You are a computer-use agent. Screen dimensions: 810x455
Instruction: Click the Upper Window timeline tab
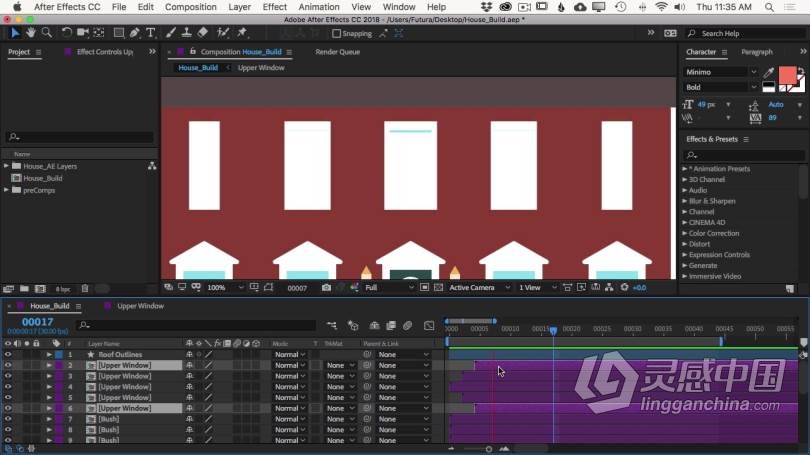[x=140, y=306]
